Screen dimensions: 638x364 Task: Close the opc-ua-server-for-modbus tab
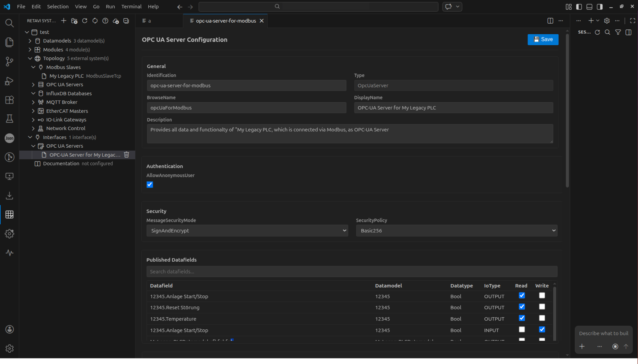[x=261, y=21]
